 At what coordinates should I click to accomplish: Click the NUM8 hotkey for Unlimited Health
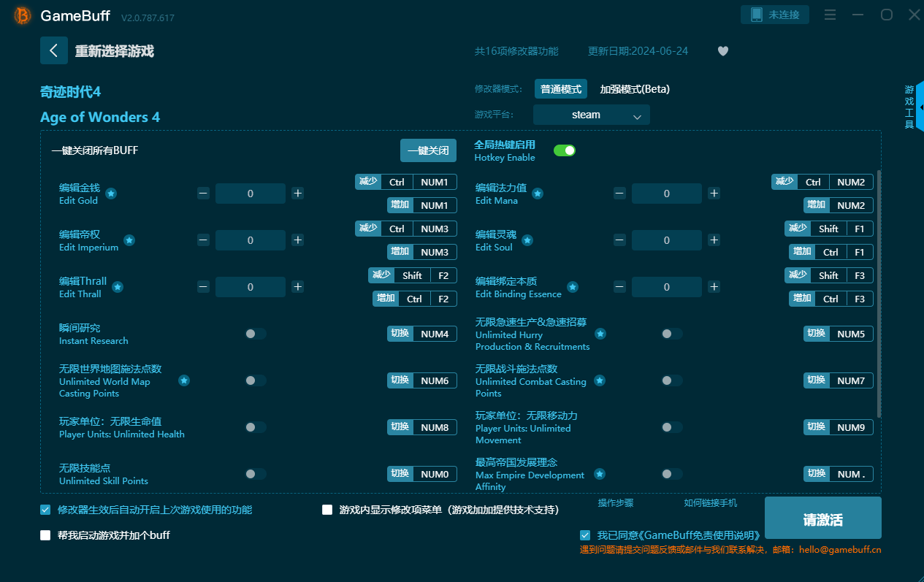[422, 427]
